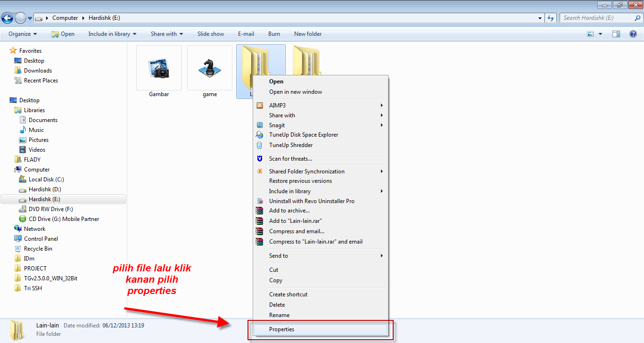Open the Include in library dropdown
The height and width of the screenshot is (343, 644).
[x=112, y=33]
